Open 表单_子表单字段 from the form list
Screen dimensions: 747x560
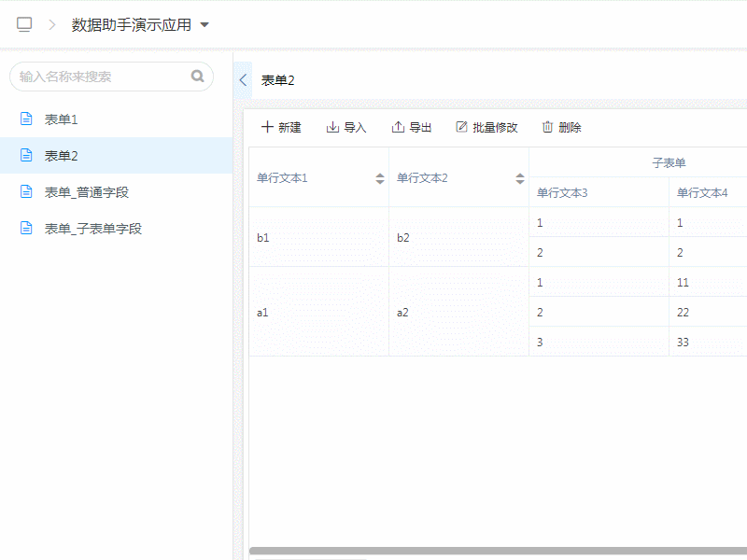(x=92, y=229)
